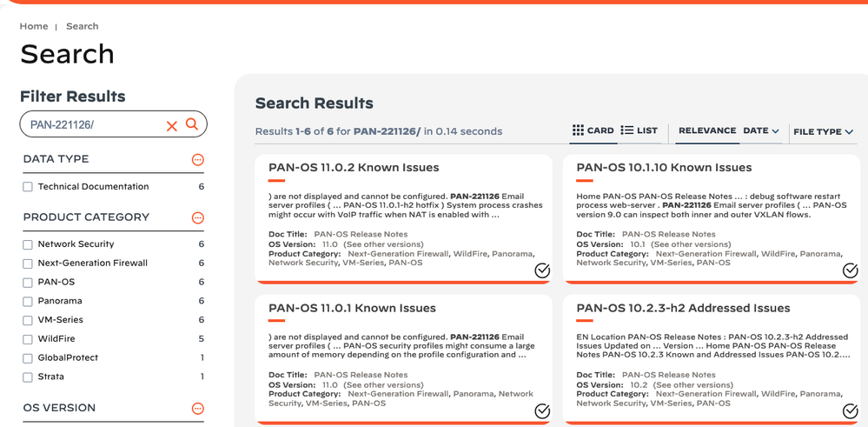Click the DATA TYPE section heading
The height and width of the screenshot is (427, 868).
(x=56, y=159)
